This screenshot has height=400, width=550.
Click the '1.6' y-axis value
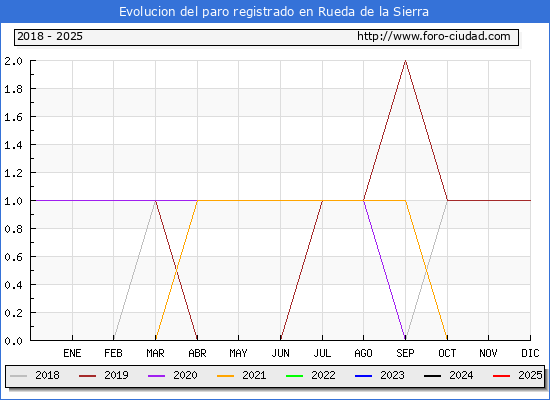pyautogui.click(x=13, y=117)
